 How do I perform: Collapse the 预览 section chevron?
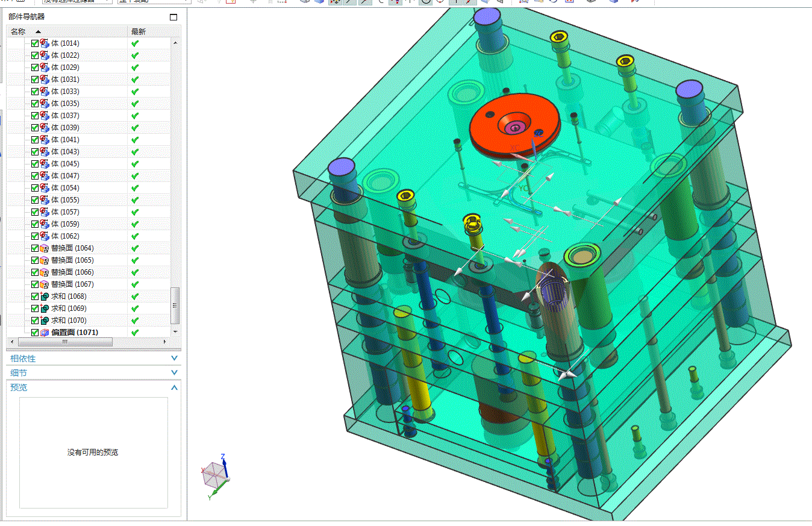click(x=174, y=387)
